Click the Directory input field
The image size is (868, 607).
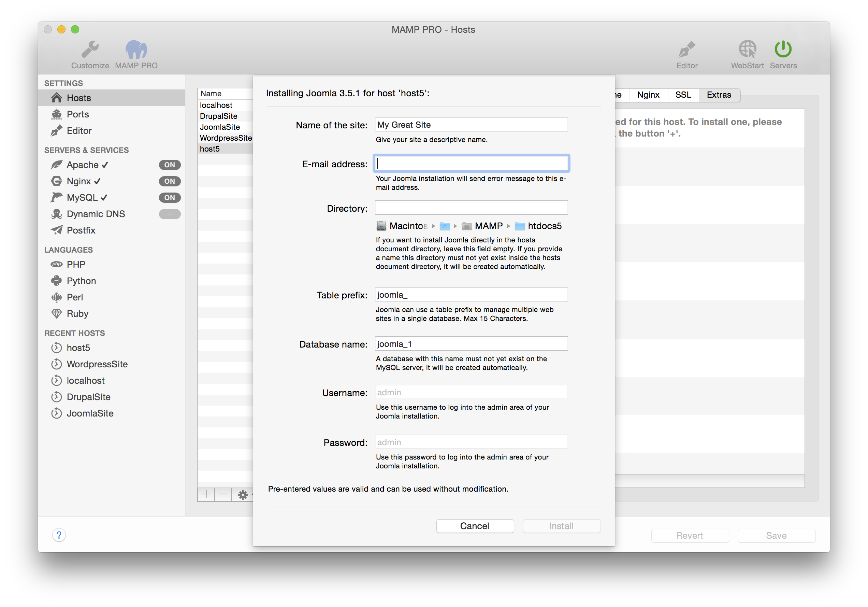click(x=471, y=208)
